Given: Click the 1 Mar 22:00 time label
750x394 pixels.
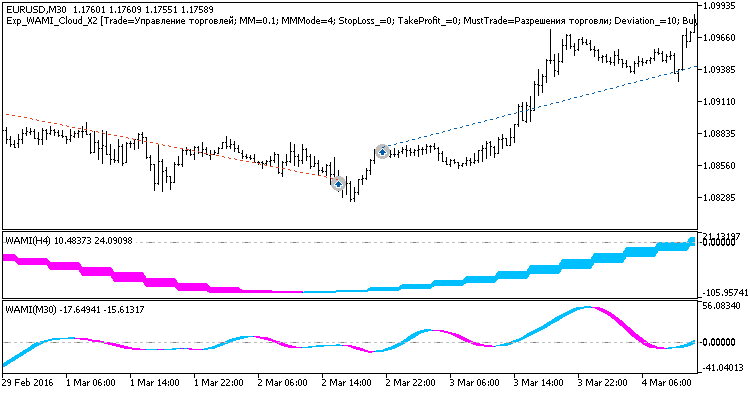Looking at the screenshot, I should tap(219, 383).
